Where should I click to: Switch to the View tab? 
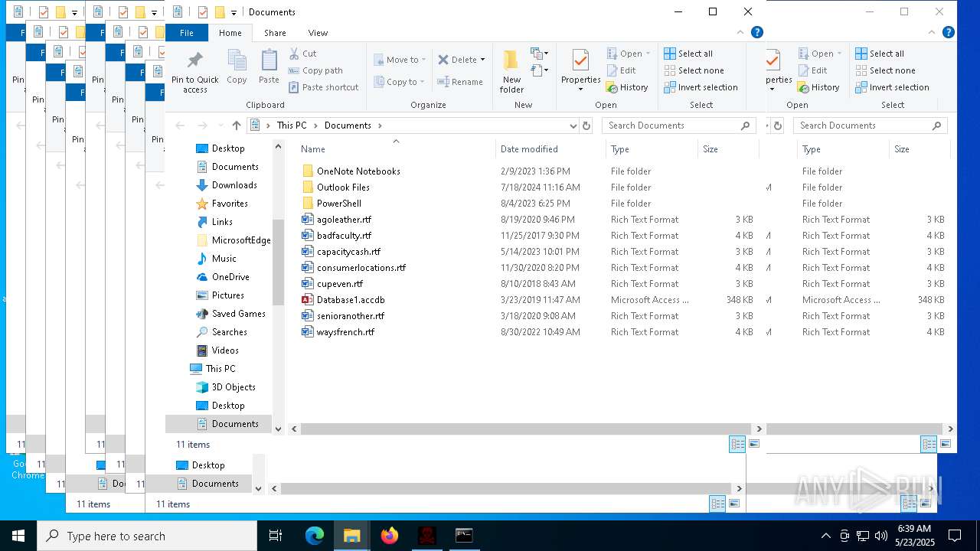coord(318,33)
